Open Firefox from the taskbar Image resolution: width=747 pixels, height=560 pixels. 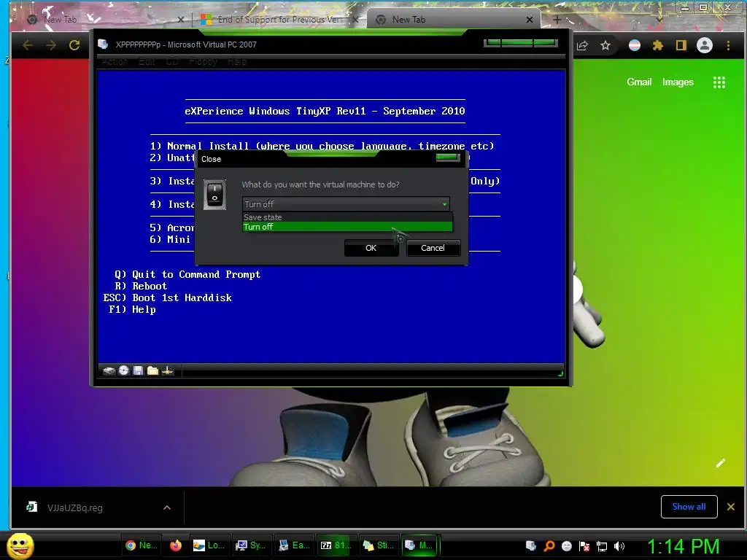coord(176,545)
